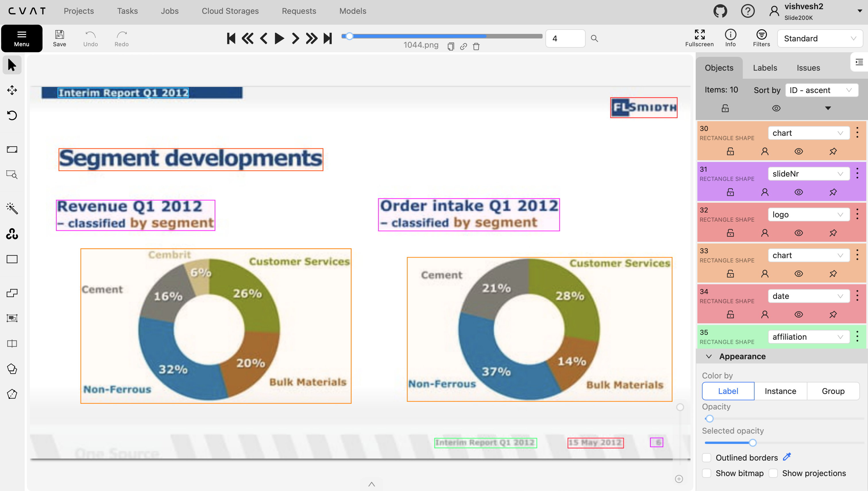Open AI tools magic wand

12,208
